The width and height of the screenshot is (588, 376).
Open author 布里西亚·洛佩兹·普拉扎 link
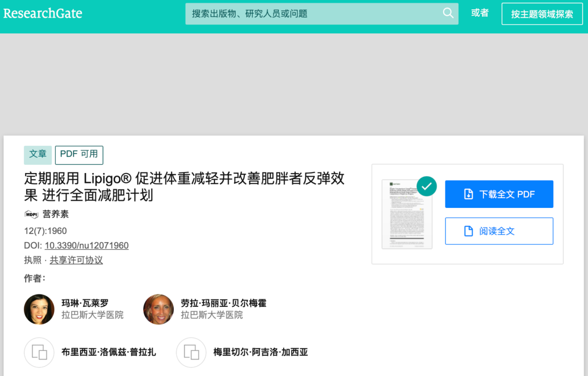109,352
